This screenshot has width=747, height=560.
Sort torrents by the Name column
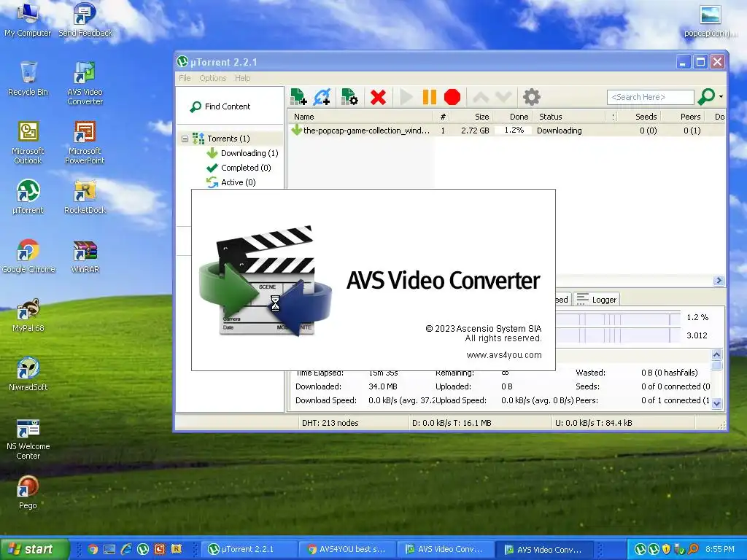pos(360,117)
